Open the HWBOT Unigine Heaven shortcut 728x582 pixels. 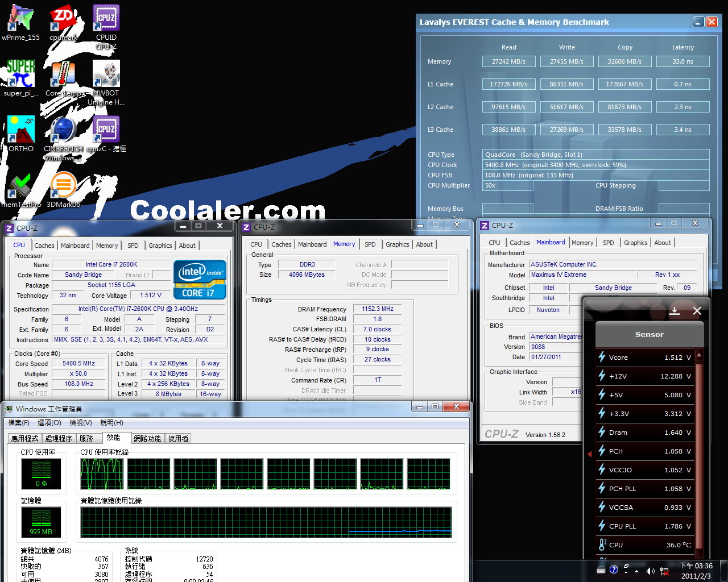106,83
